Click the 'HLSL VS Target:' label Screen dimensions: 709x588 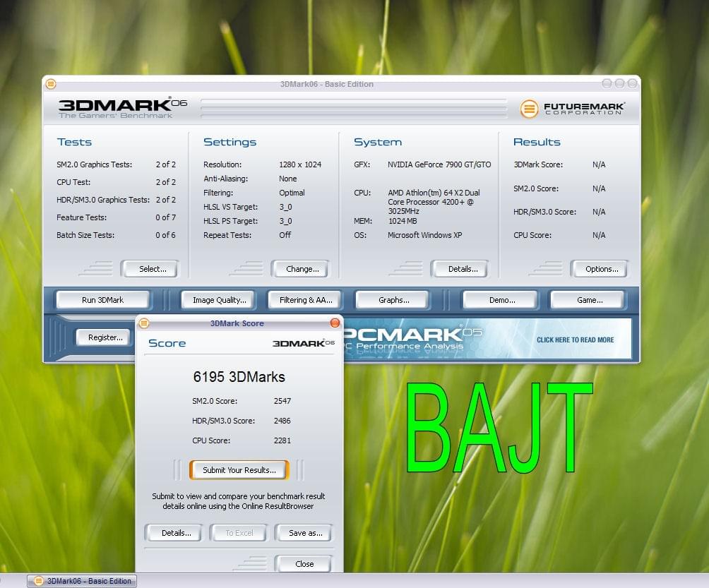(x=231, y=207)
